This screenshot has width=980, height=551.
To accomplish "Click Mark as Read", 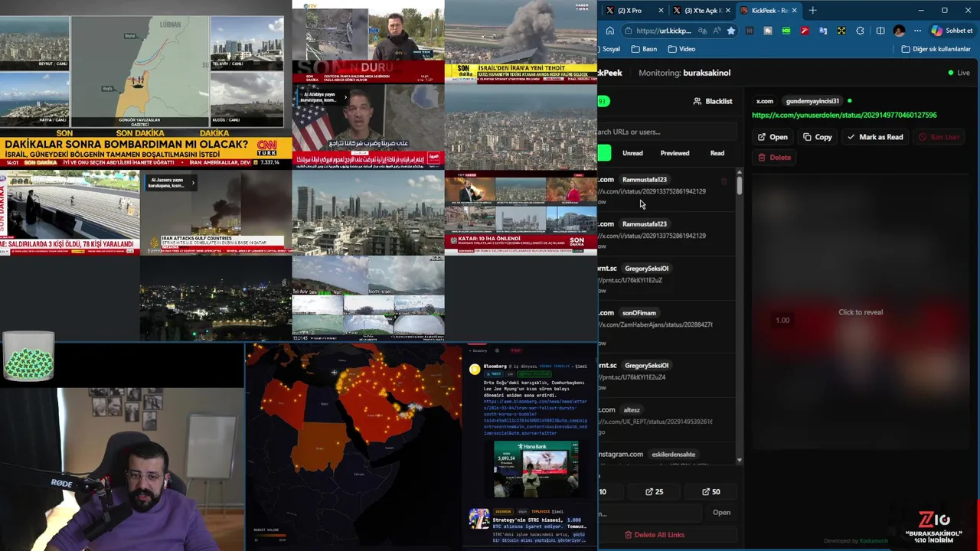I will 875,137.
